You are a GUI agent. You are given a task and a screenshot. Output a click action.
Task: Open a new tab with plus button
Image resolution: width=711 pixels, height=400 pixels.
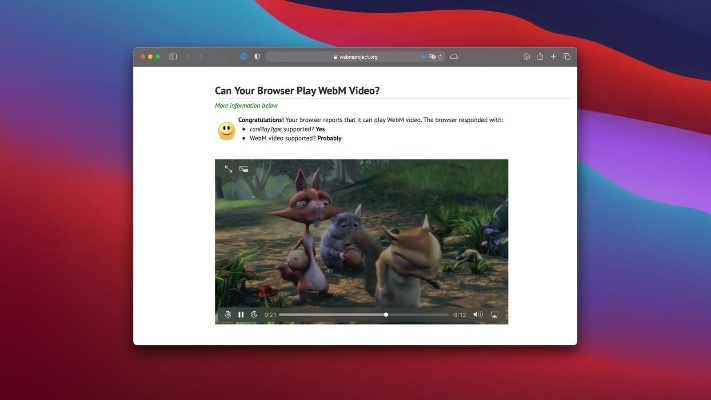553,57
